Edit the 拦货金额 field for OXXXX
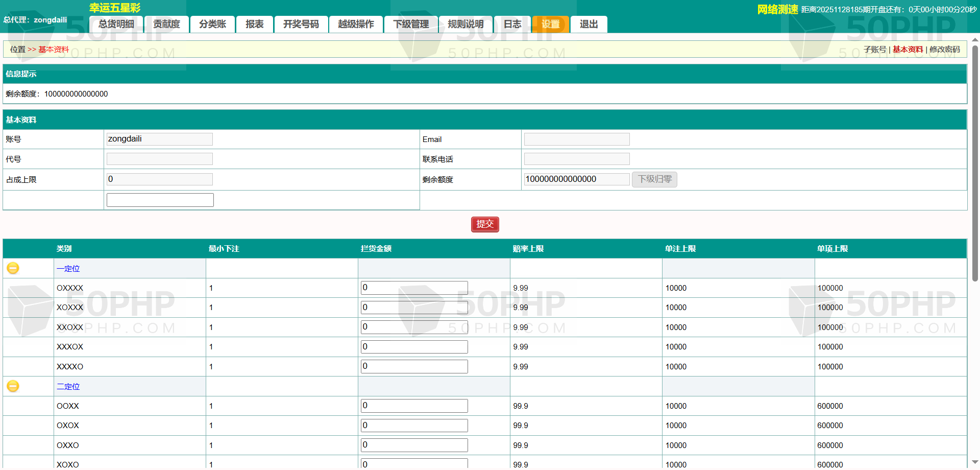Screen dimensions: 980x470 coord(414,288)
